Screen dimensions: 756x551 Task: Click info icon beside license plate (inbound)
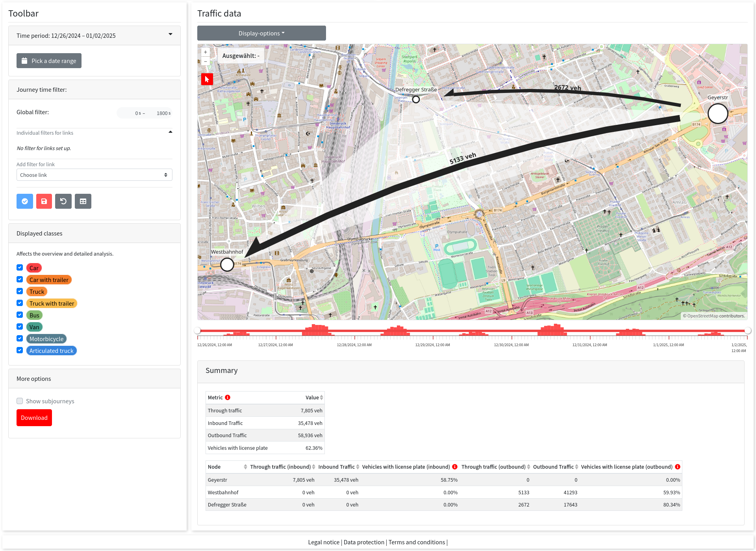click(x=455, y=467)
